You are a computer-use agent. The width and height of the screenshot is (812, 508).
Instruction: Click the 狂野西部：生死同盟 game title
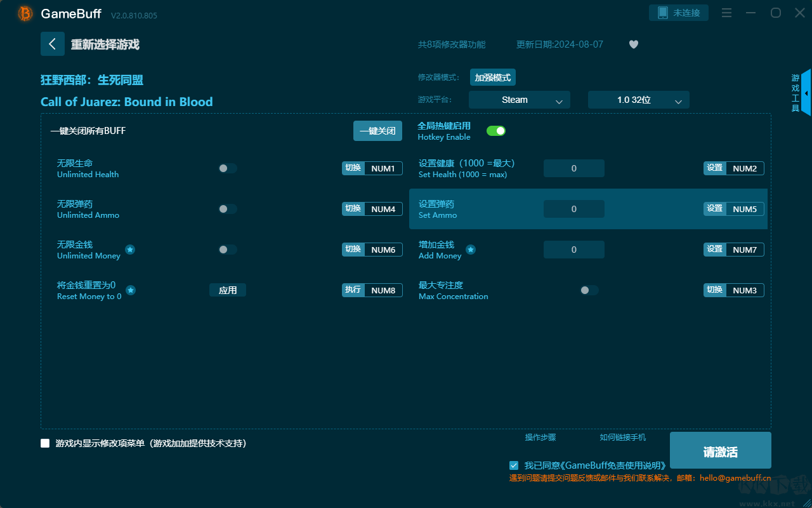[92, 80]
